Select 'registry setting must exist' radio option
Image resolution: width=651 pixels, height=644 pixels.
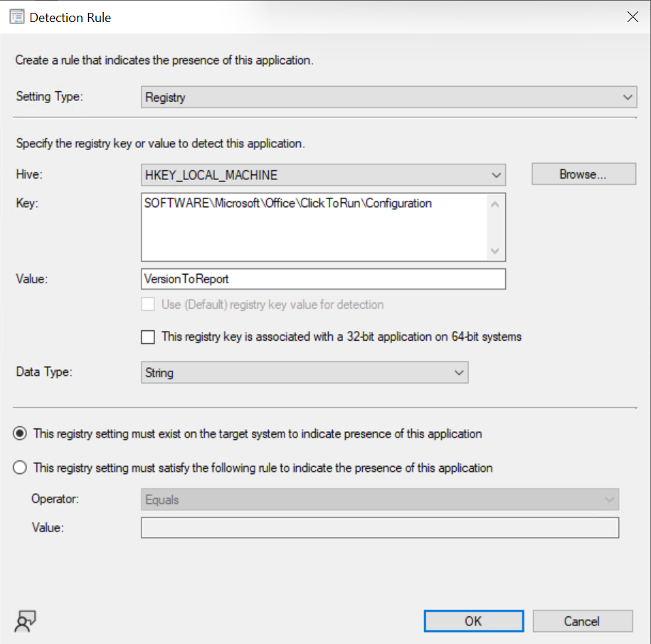[x=20, y=433]
